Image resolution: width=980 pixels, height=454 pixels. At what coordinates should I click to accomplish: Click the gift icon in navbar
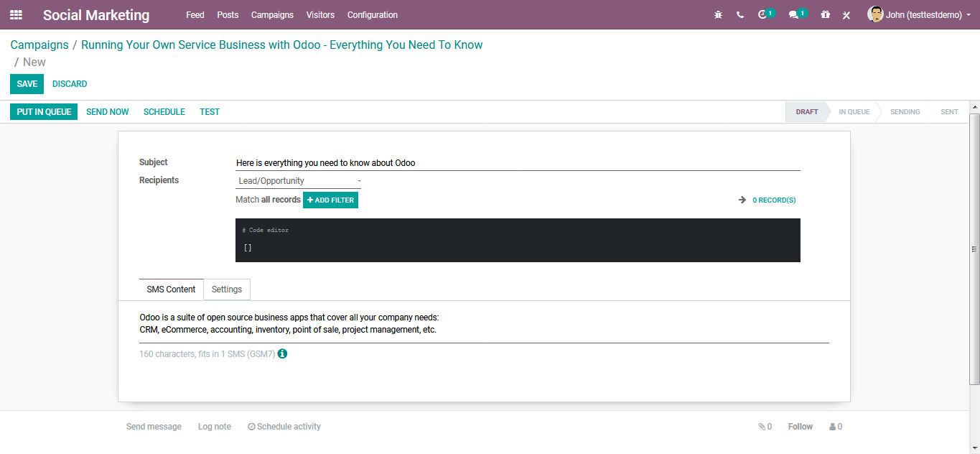click(x=826, y=15)
